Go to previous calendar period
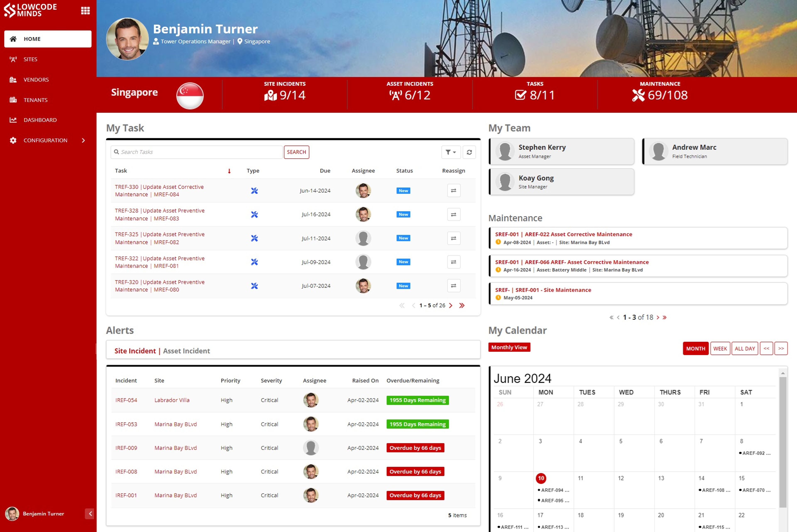 tap(766, 349)
